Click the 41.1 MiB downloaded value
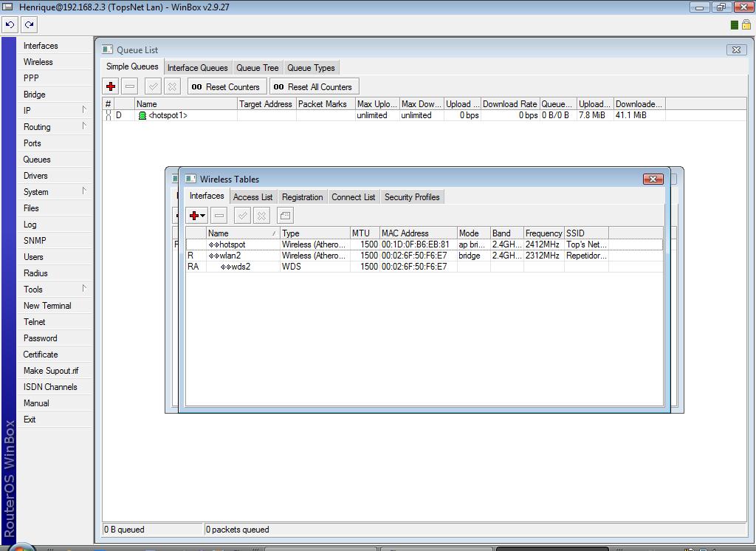The image size is (756, 551). 630,115
